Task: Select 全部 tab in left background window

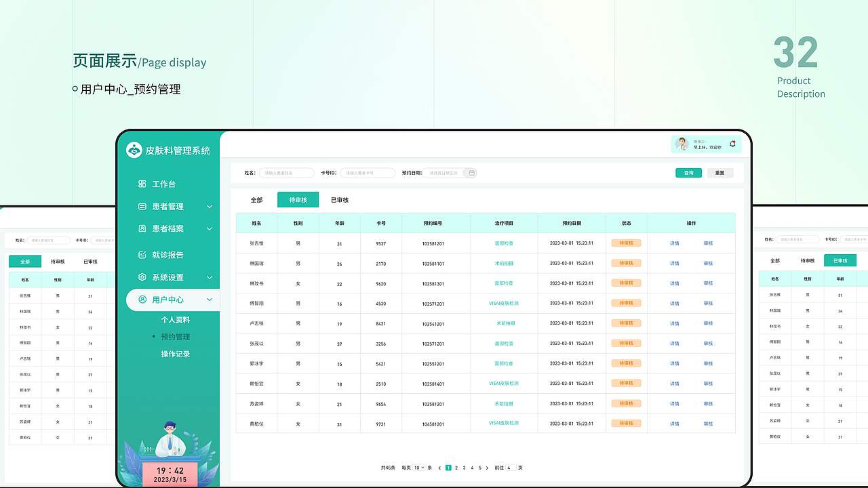Action: (25, 262)
